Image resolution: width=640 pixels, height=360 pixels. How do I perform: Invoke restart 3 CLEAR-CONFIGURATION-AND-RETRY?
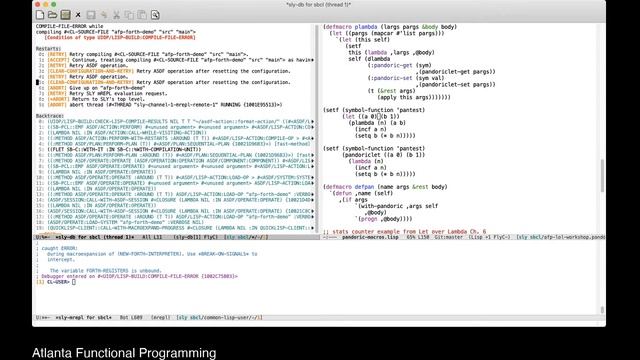[x=164, y=71]
